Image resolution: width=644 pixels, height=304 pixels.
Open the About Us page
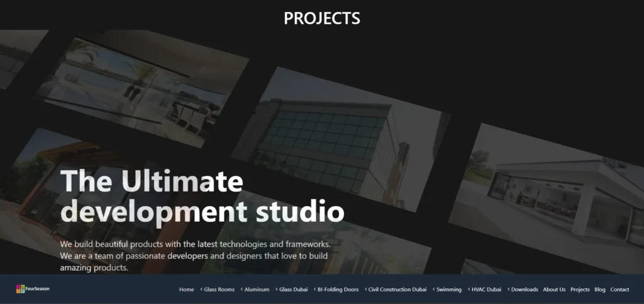554,289
